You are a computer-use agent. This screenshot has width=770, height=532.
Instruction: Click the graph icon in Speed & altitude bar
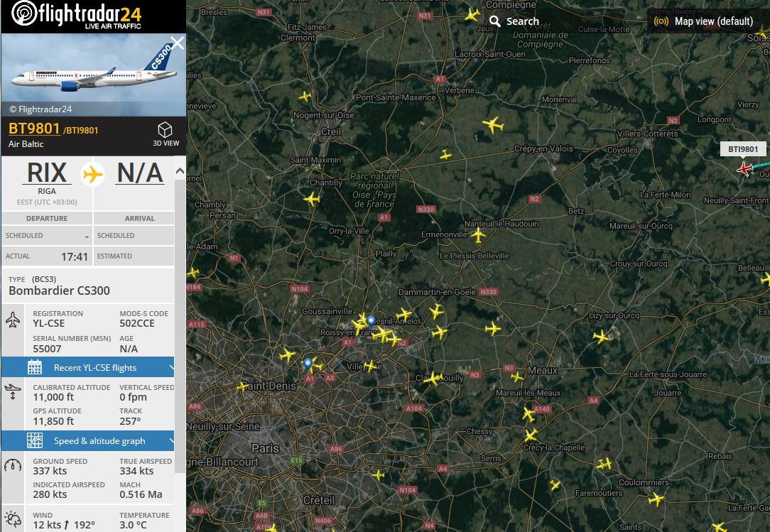tap(34, 440)
